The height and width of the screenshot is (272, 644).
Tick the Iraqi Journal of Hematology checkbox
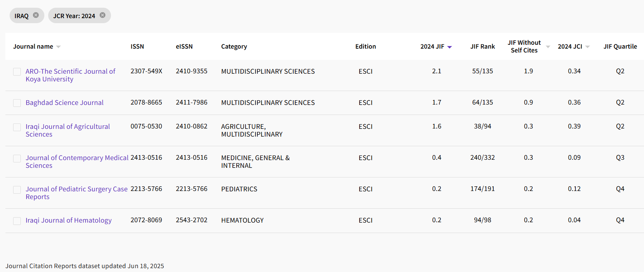(17, 221)
